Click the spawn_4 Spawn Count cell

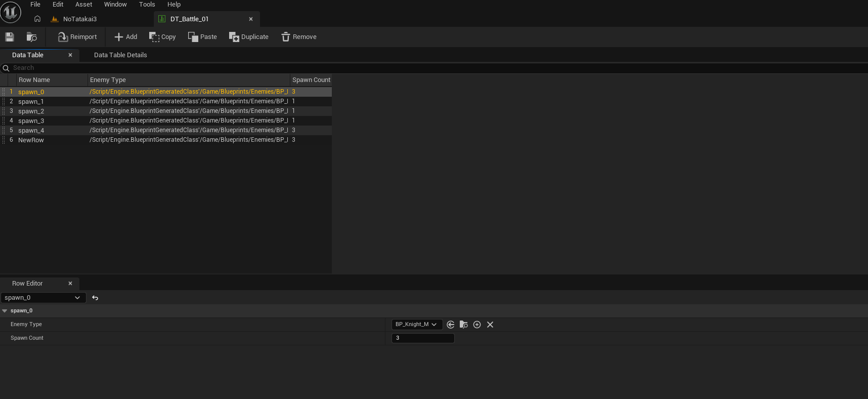click(311, 130)
